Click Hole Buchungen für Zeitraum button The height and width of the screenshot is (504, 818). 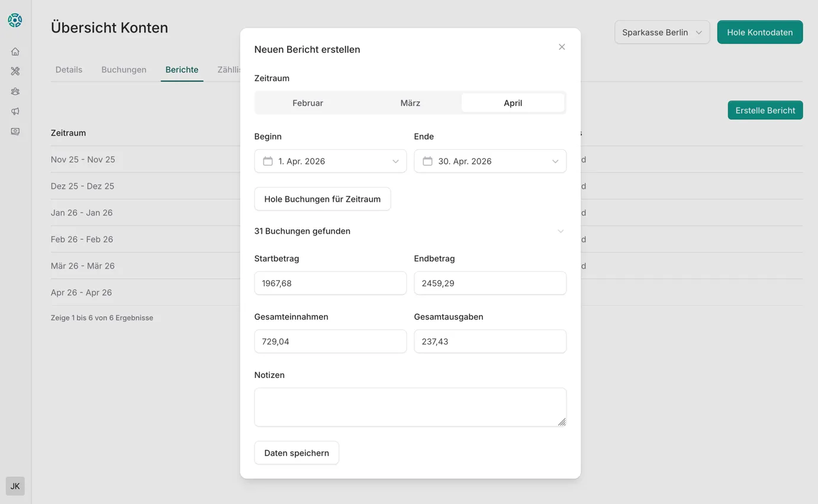(322, 199)
